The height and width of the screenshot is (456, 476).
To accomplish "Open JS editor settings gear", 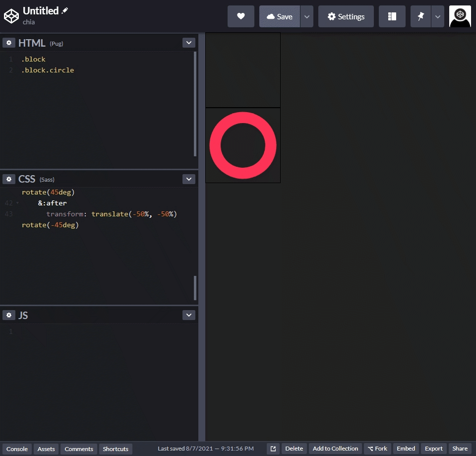I will (9, 315).
